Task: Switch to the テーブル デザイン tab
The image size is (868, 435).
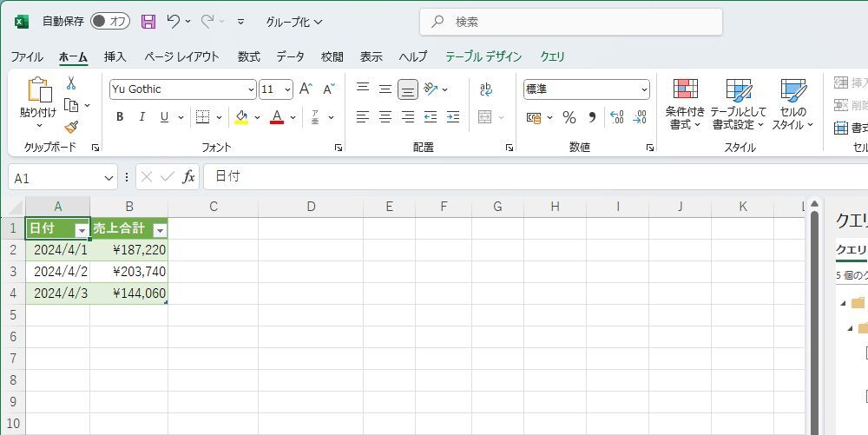Action: 483,56
